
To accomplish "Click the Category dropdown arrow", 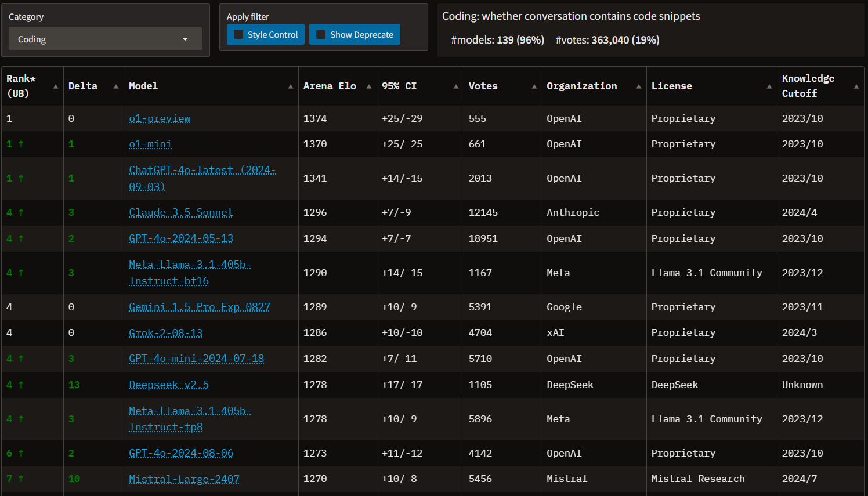I will pos(185,39).
